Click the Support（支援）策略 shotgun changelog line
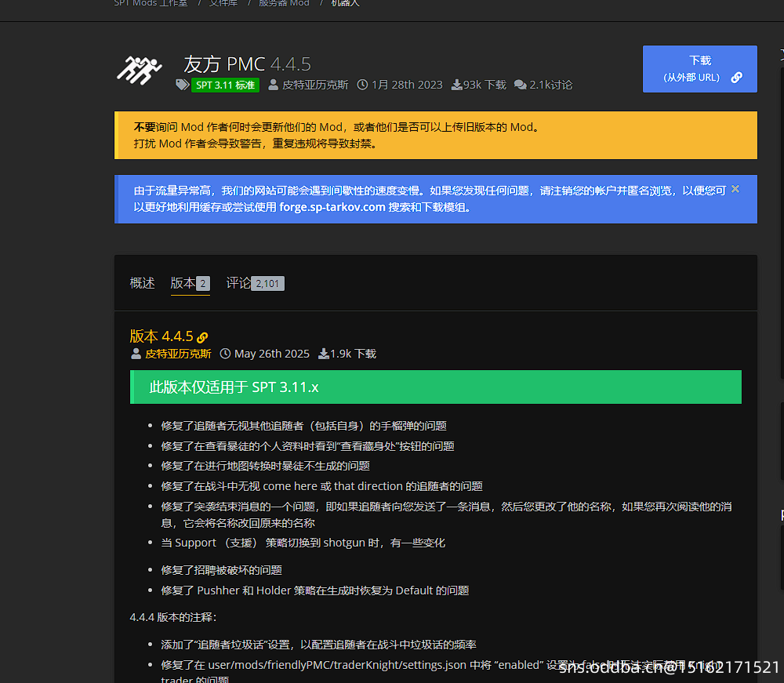 (303, 543)
